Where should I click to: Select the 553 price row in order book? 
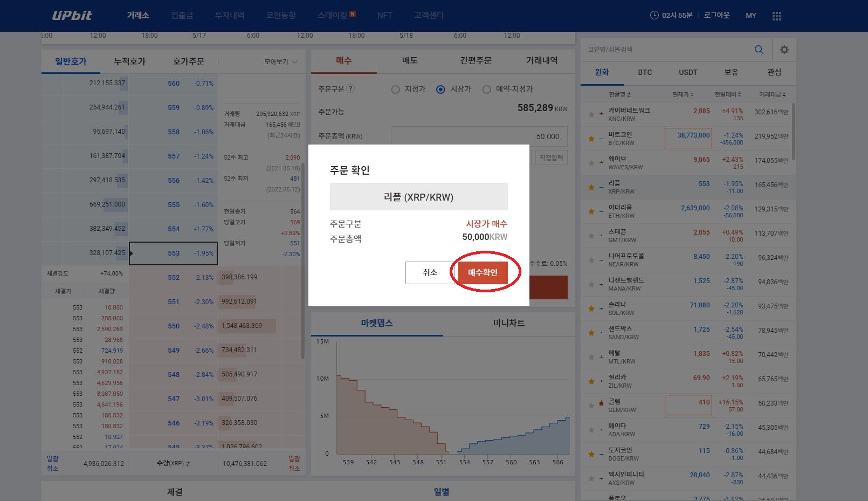tap(173, 253)
